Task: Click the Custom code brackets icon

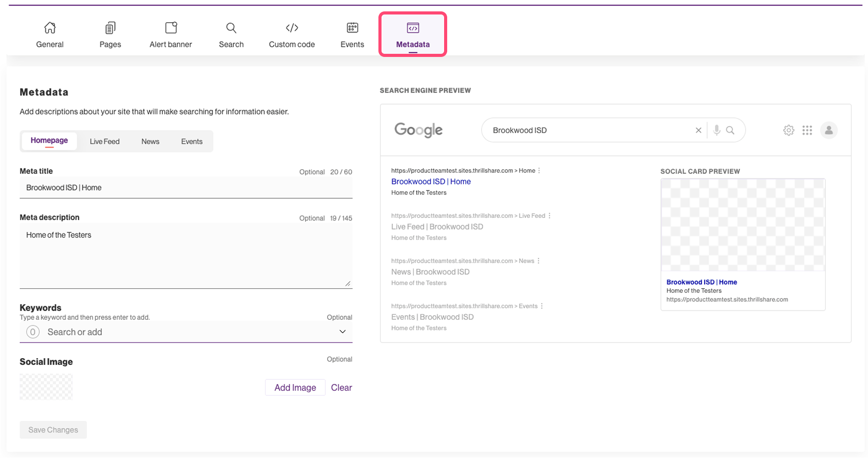Action: click(x=292, y=27)
